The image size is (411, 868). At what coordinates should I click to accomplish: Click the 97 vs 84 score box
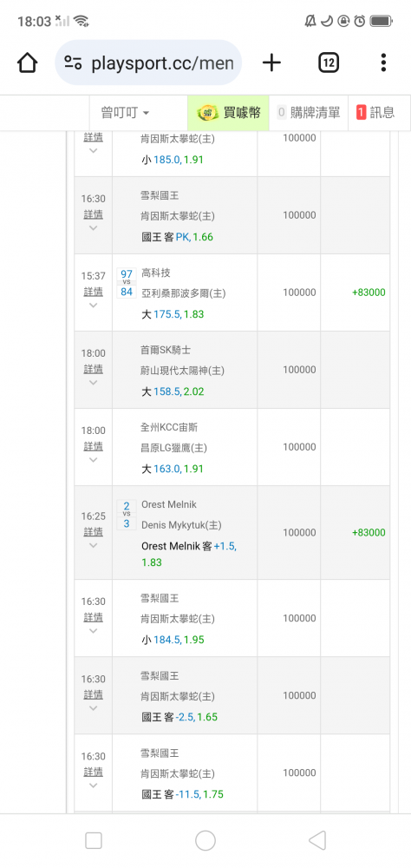127,282
